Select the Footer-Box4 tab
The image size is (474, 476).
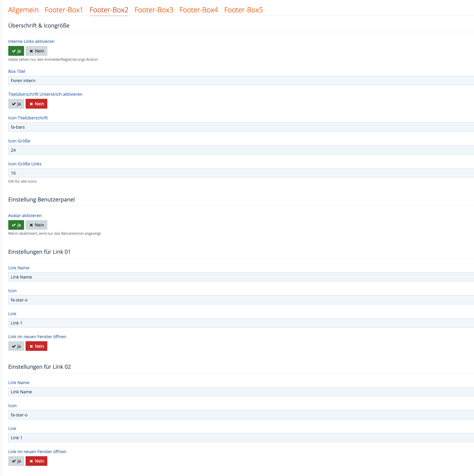pos(198,10)
